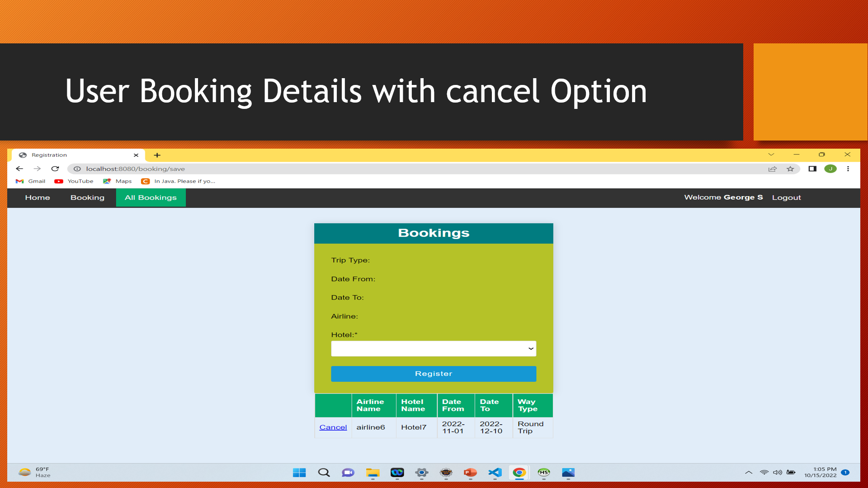The width and height of the screenshot is (868, 488).
Task: Open the Maps bookmark
Action: coord(118,181)
